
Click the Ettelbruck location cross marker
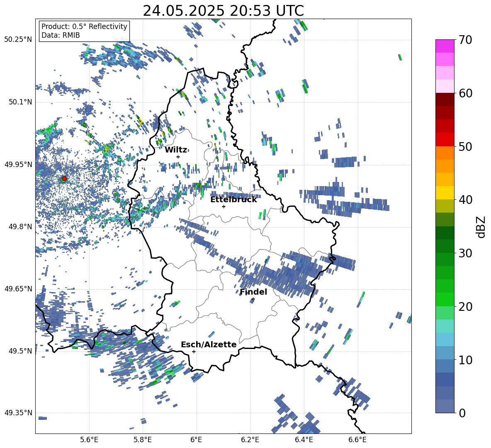tap(224, 206)
